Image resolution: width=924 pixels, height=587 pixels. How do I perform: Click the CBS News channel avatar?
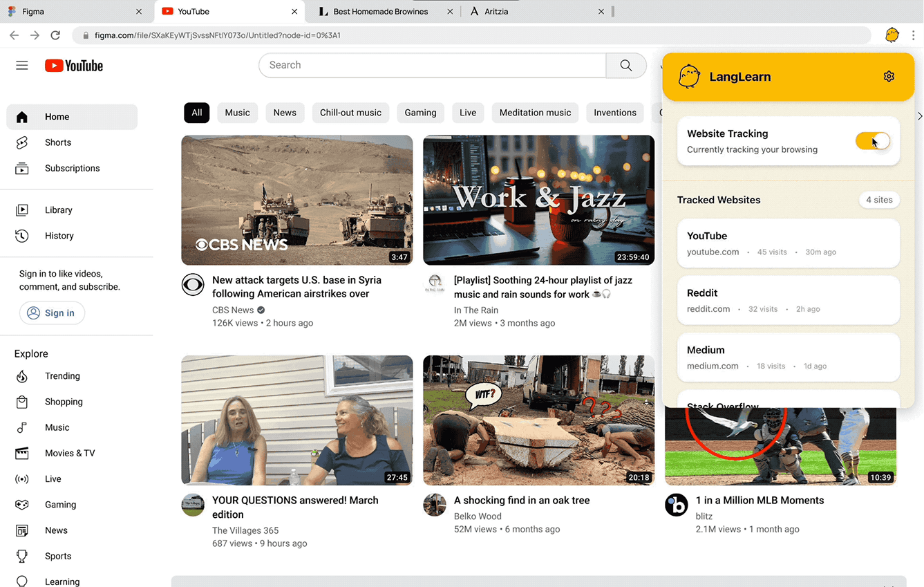pyautogui.click(x=193, y=284)
